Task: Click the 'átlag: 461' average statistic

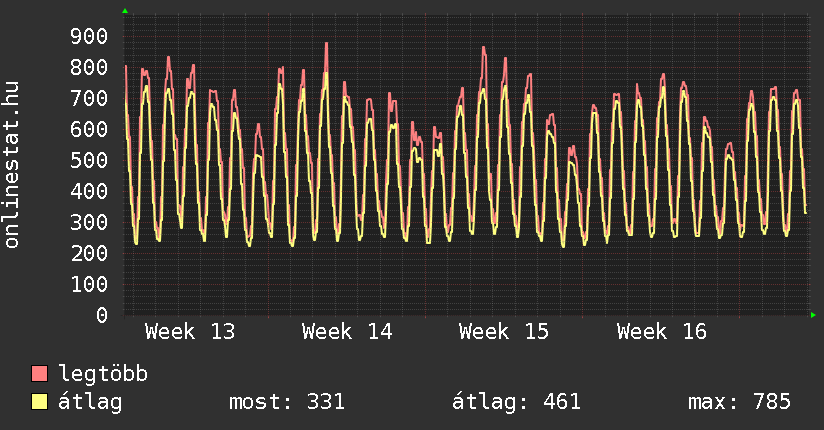Action: tap(517, 402)
